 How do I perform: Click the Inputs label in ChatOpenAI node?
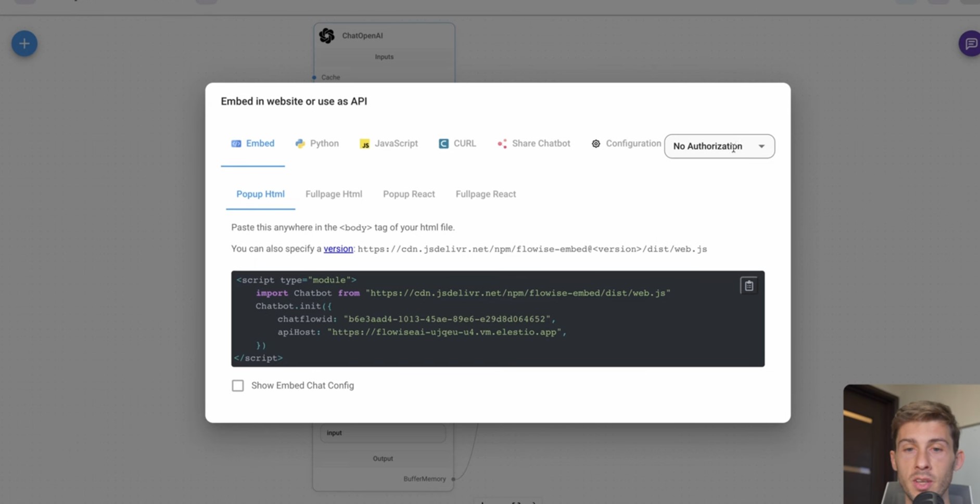pos(384,57)
